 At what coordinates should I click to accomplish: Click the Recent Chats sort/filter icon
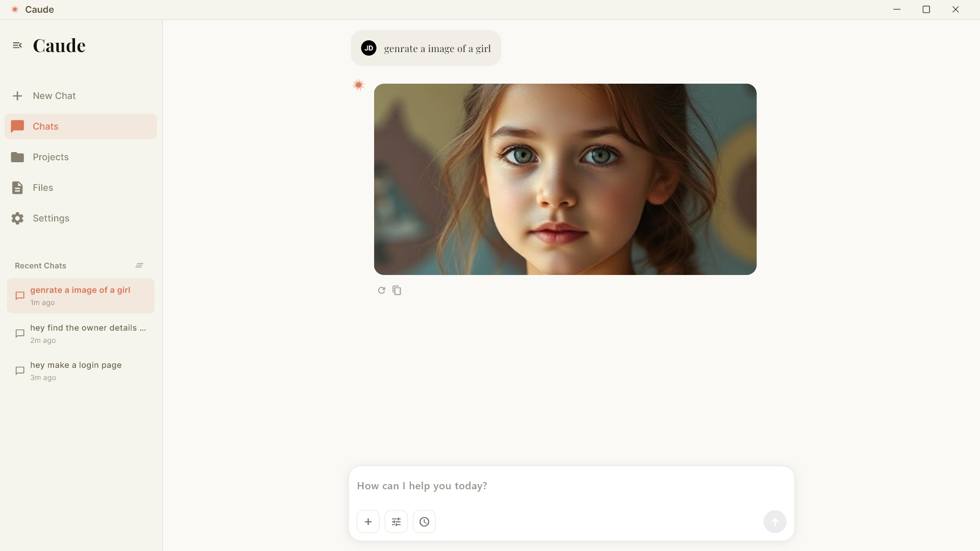139,265
